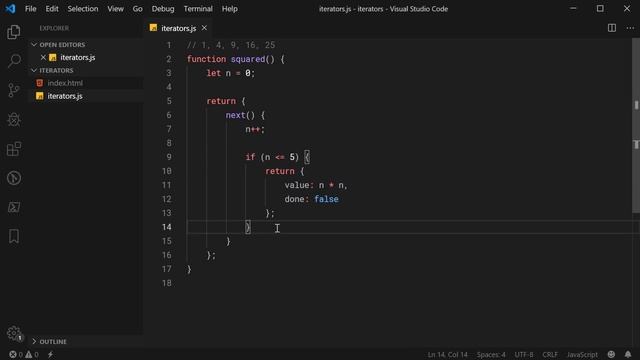Open notifications bell in status bar
Image resolution: width=640 pixels, height=360 pixels.
click(x=628, y=354)
